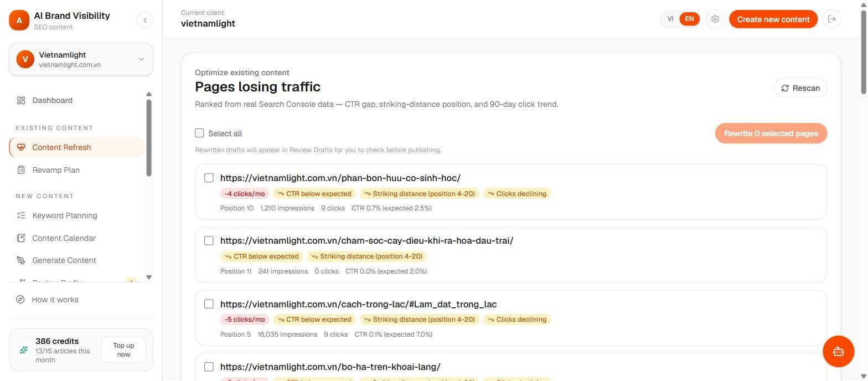Screen dimensions: 868x381
Task: Click the Content Calendar icon
Action: [x=21, y=238]
